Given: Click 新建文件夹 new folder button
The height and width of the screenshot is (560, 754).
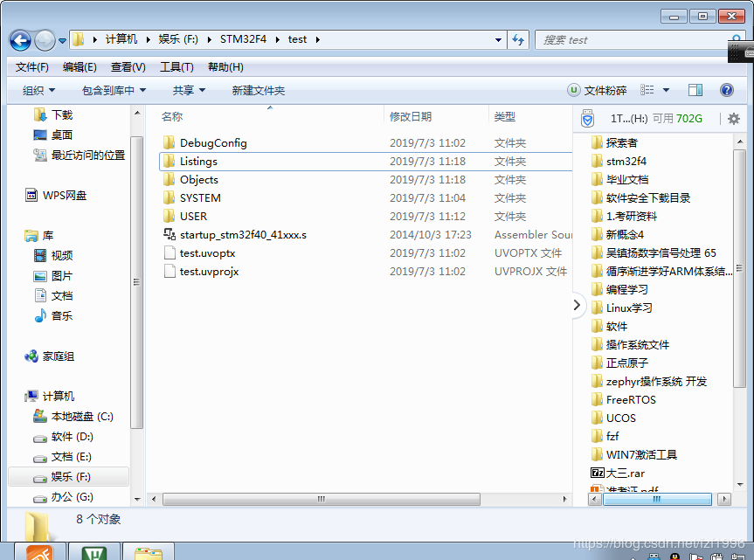Looking at the screenshot, I should pos(259,90).
